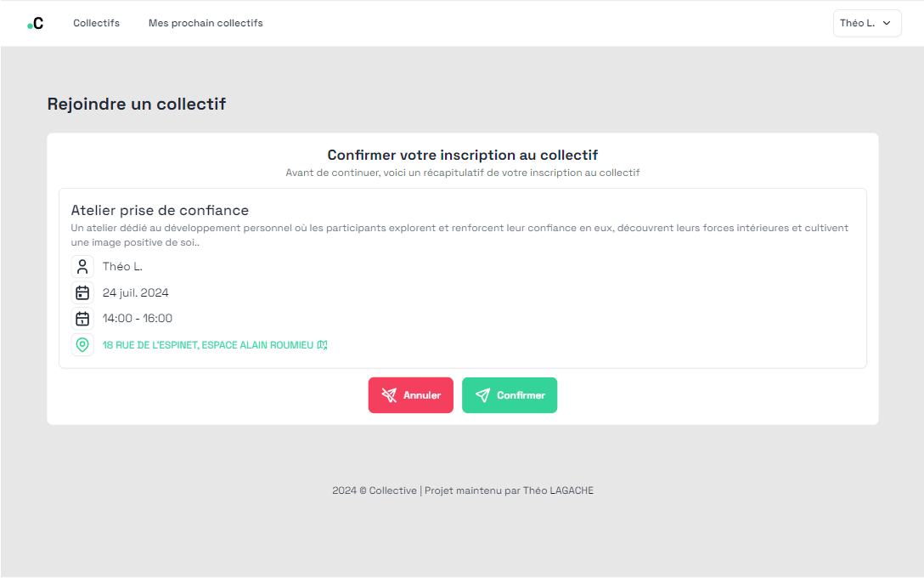The image size is (924, 578).
Task: Click the workshop description paragraph
Action: pos(459,235)
